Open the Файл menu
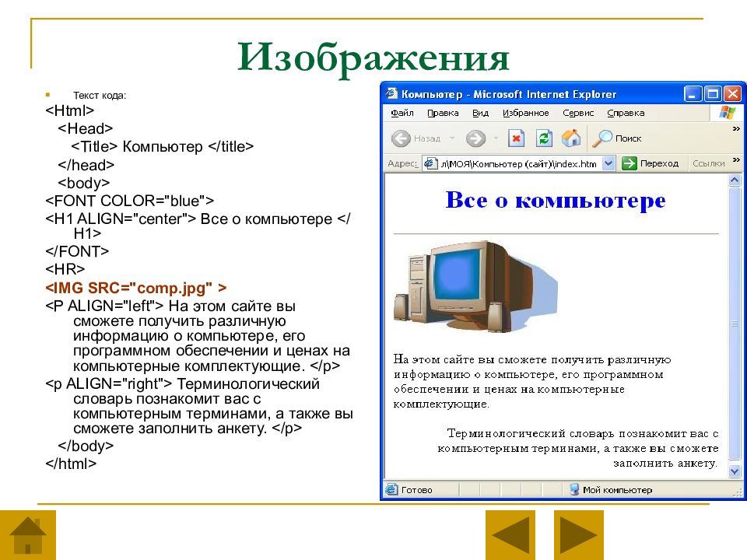The height and width of the screenshot is (560, 747). pyautogui.click(x=402, y=113)
